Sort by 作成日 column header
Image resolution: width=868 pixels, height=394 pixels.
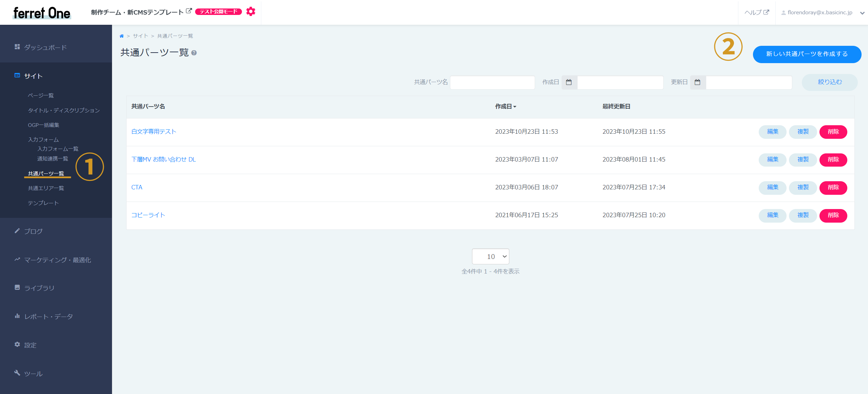click(x=506, y=107)
